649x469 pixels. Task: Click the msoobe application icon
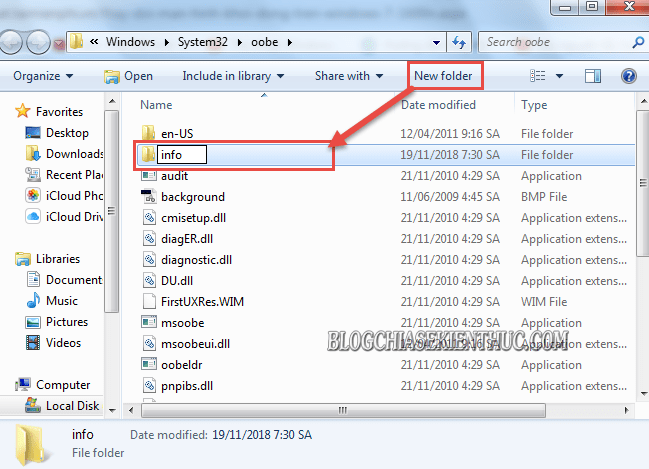tap(149, 322)
